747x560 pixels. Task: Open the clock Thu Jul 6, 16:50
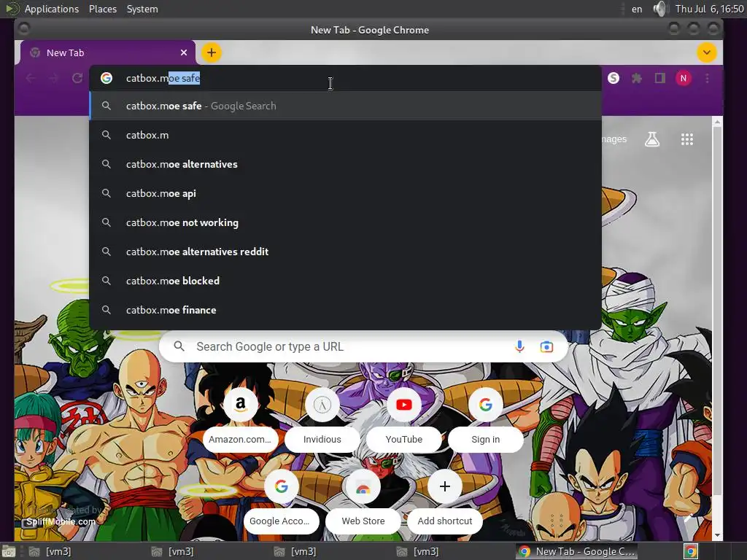coord(709,9)
